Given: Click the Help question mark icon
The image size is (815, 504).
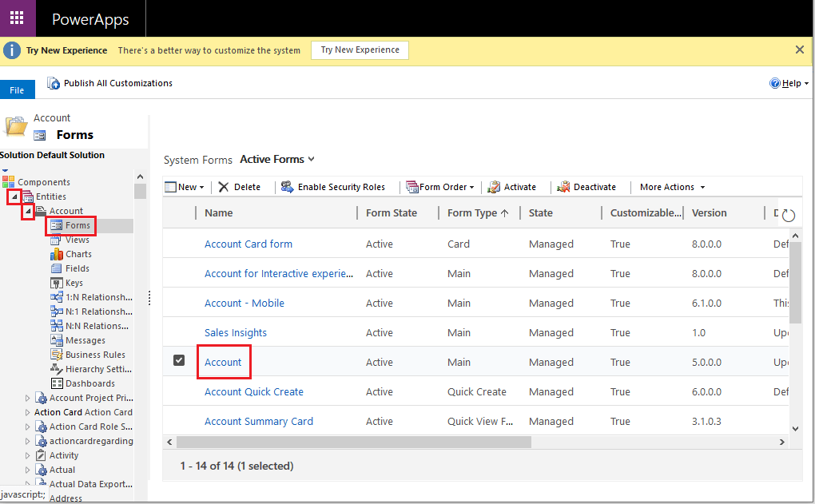Looking at the screenshot, I should (775, 83).
